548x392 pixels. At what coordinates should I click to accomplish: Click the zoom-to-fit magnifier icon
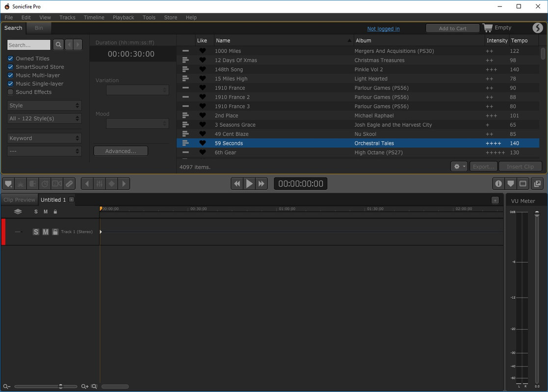click(x=94, y=386)
